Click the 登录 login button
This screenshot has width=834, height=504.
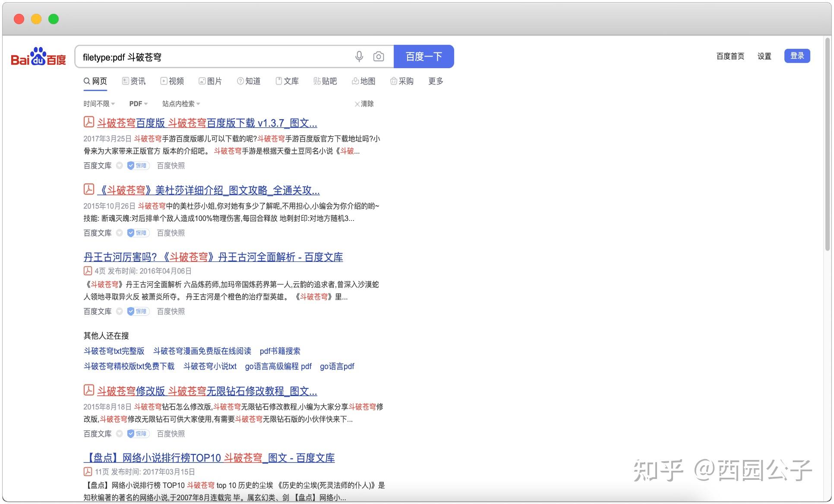pyautogui.click(x=797, y=56)
